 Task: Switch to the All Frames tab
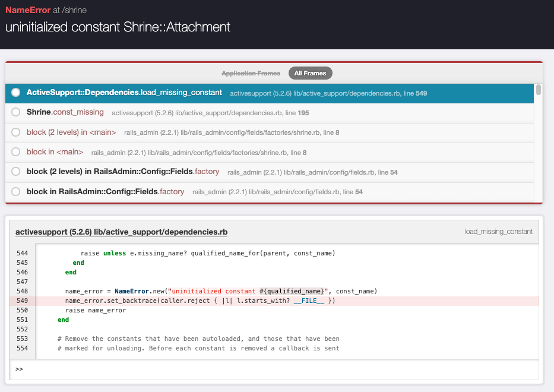[310, 73]
